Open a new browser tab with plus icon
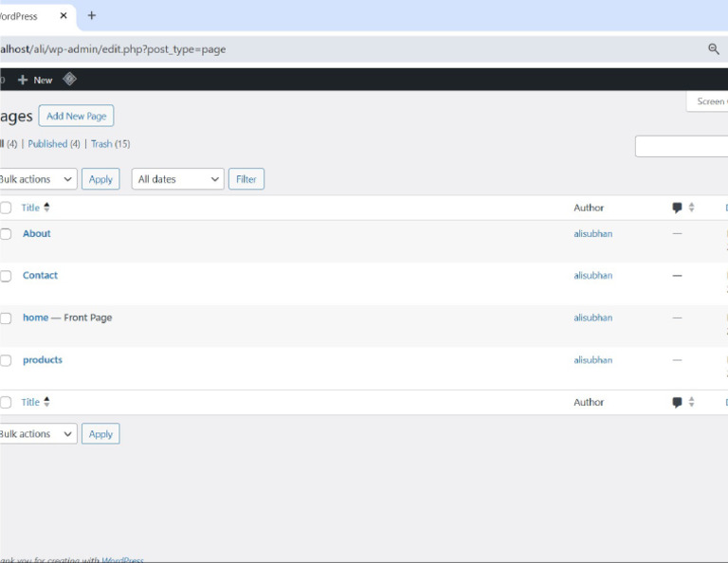Viewport: 728px width, 563px height. (x=92, y=16)
